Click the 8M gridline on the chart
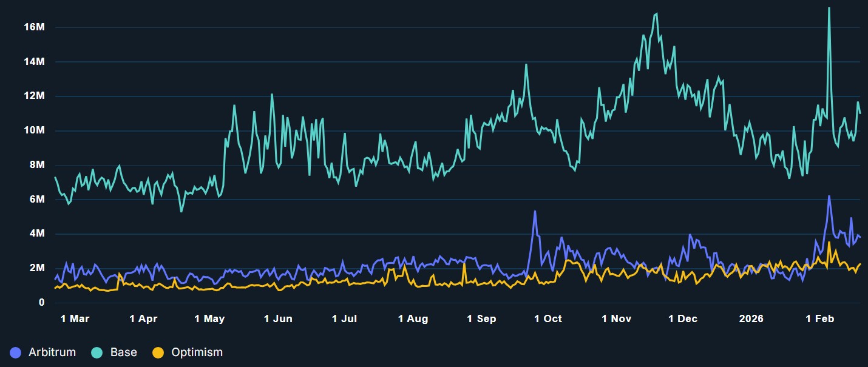 click(x=425, y=164)
